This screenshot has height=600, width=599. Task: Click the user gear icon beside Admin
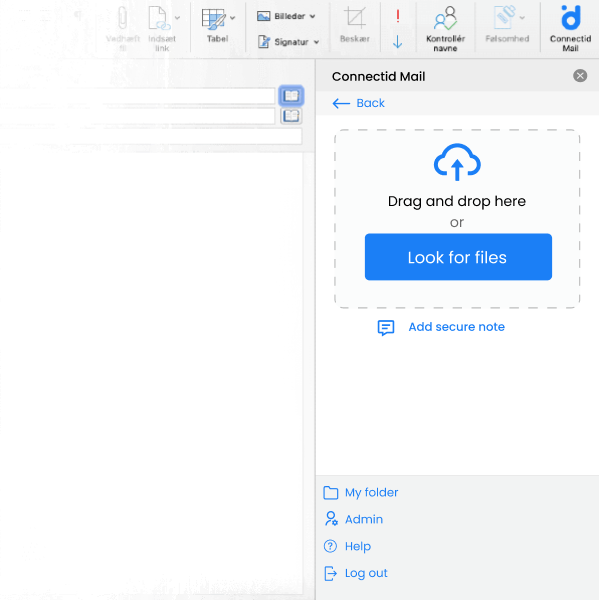tap(331, 519)
